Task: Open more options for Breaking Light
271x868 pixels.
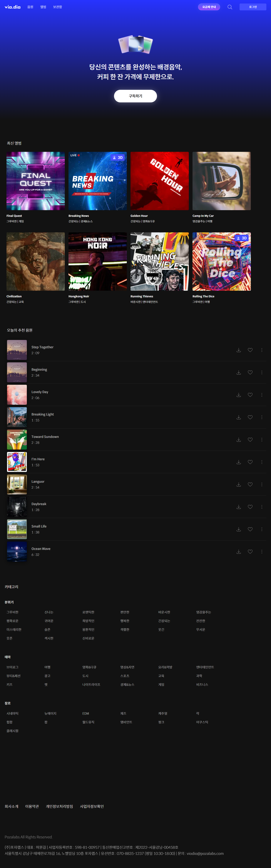Action: coord(262,417)
